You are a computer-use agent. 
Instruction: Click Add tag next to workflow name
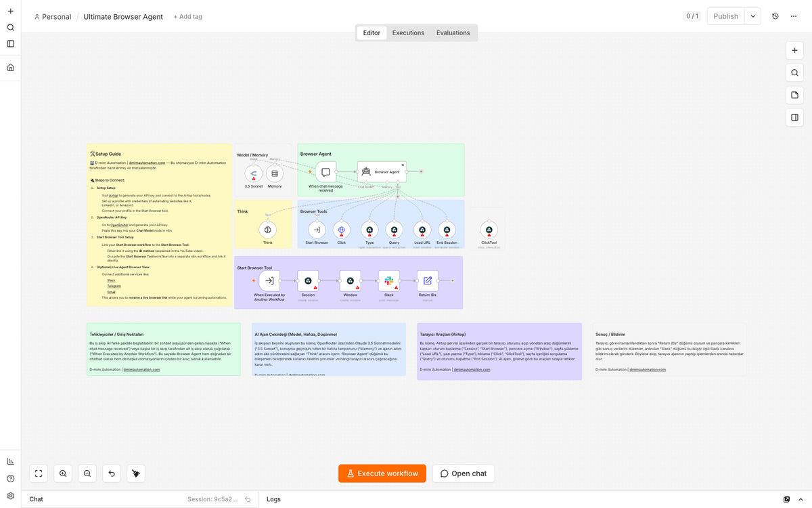(x=187, y=17)
